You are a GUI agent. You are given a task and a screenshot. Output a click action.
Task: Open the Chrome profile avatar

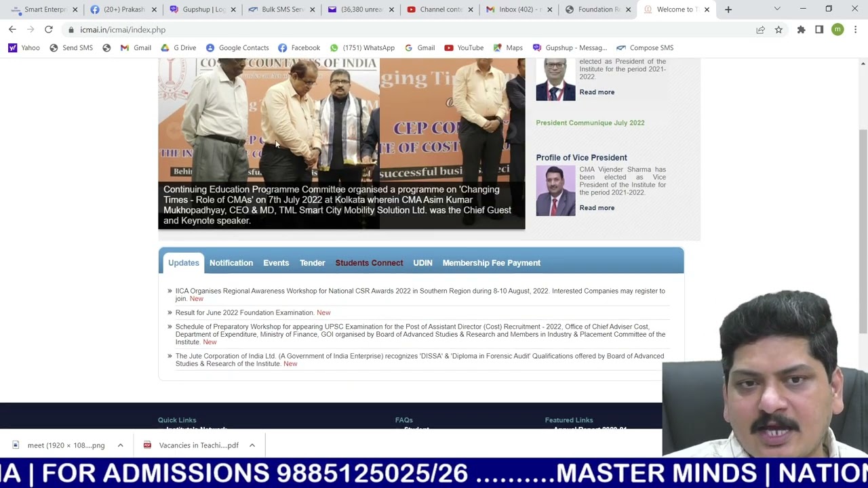(x=837, y=30)
